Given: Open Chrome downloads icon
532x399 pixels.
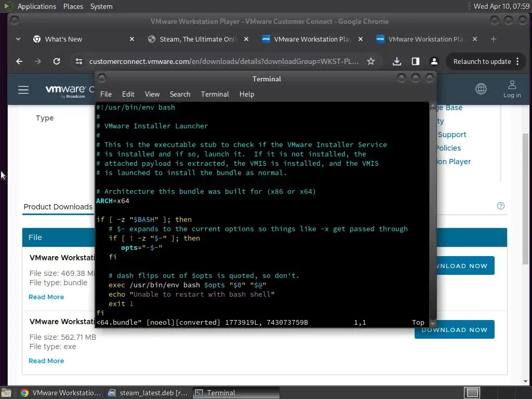Looking at the screenshot, I should (396, 61).
